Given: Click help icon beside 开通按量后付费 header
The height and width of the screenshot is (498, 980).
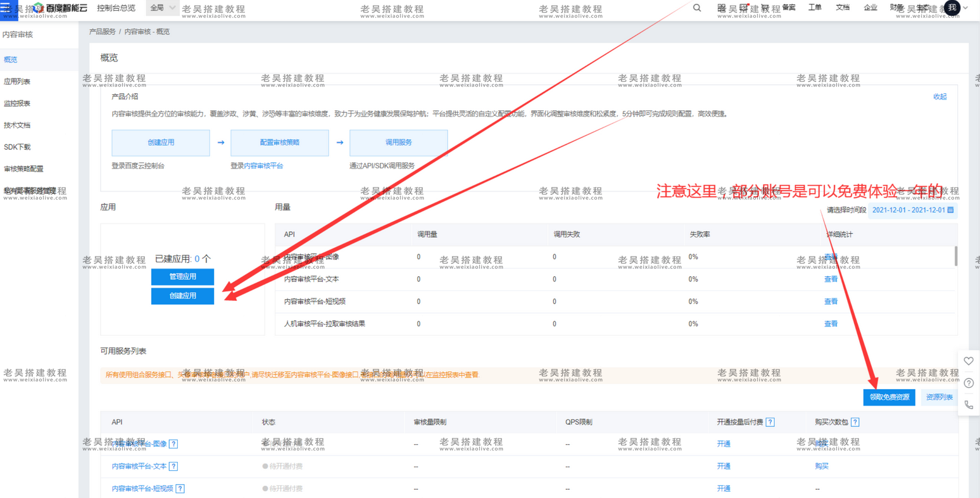Looking at the screenshot, I should 770,422.
